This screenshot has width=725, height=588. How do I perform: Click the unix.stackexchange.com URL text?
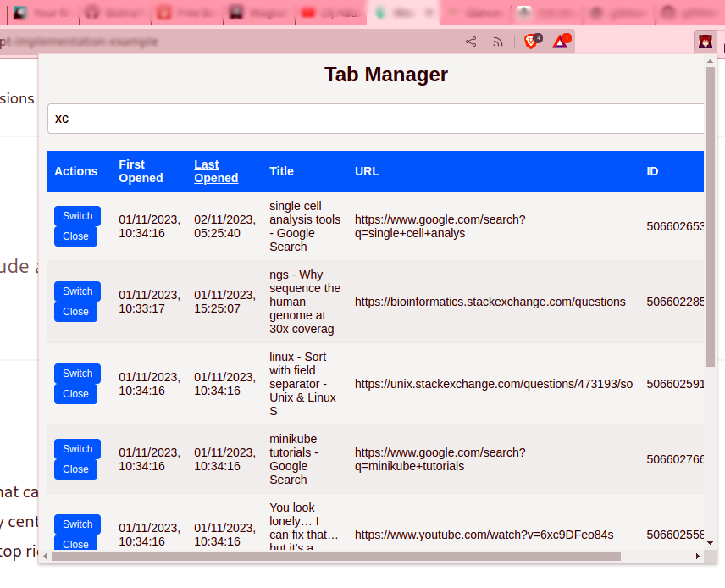[493, 384]
